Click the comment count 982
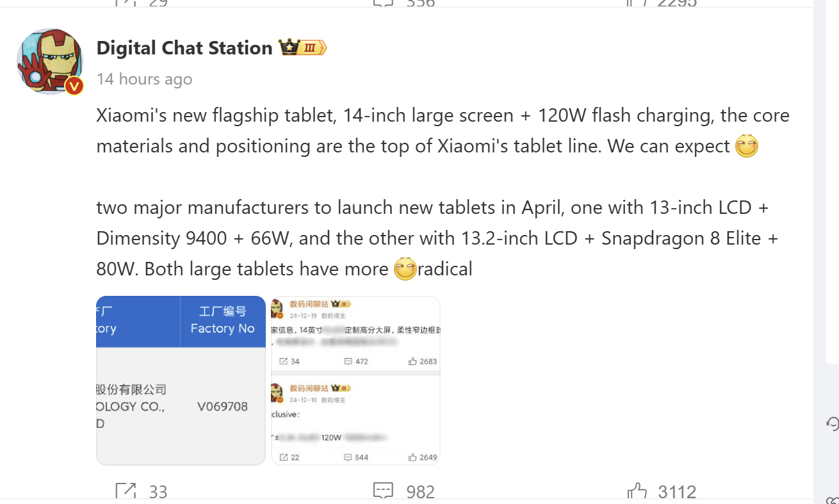The image size is (839, 504). point(421,492)
